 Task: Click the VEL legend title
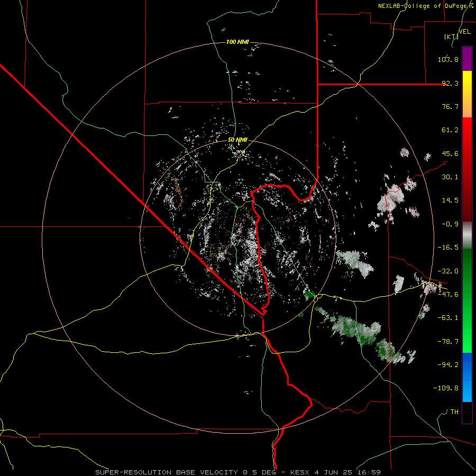(464, 31)
